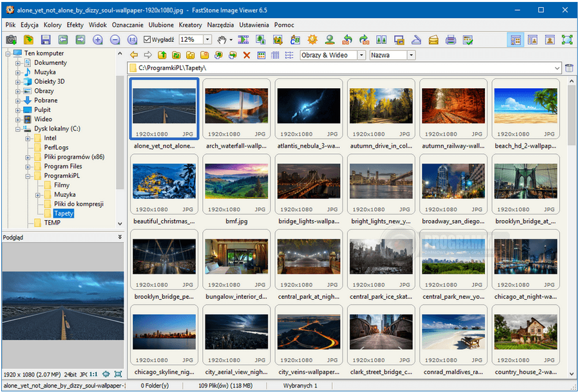Viewport: 579px width, 392px height.
Task: Refresh the folder with the green arrows folder icon
Action: pos(176,55)
